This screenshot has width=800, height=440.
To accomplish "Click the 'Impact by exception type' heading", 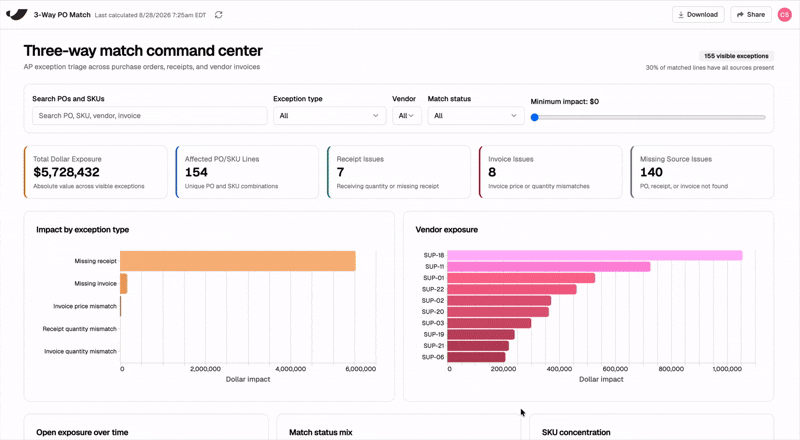I will point(83,230).
